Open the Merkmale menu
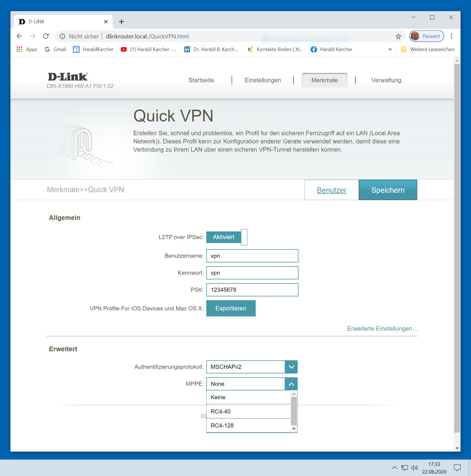Viewport: 471px width, 476px height. point(325,80)
